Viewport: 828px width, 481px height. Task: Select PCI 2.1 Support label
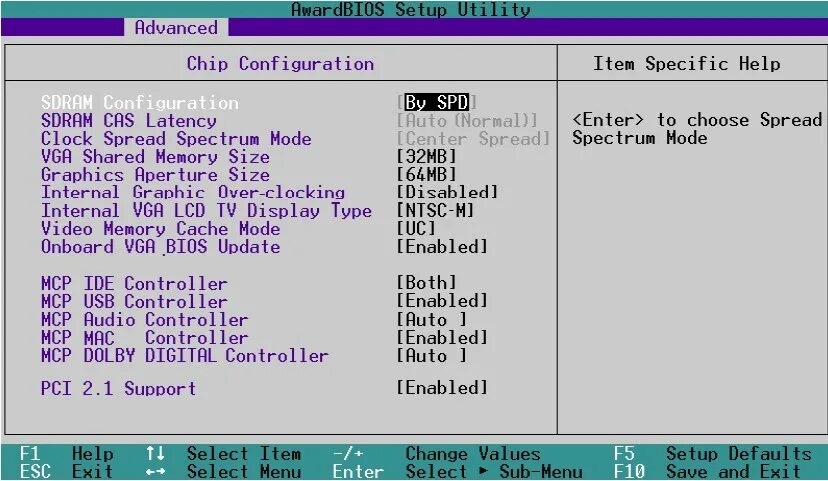click(118, 388)
